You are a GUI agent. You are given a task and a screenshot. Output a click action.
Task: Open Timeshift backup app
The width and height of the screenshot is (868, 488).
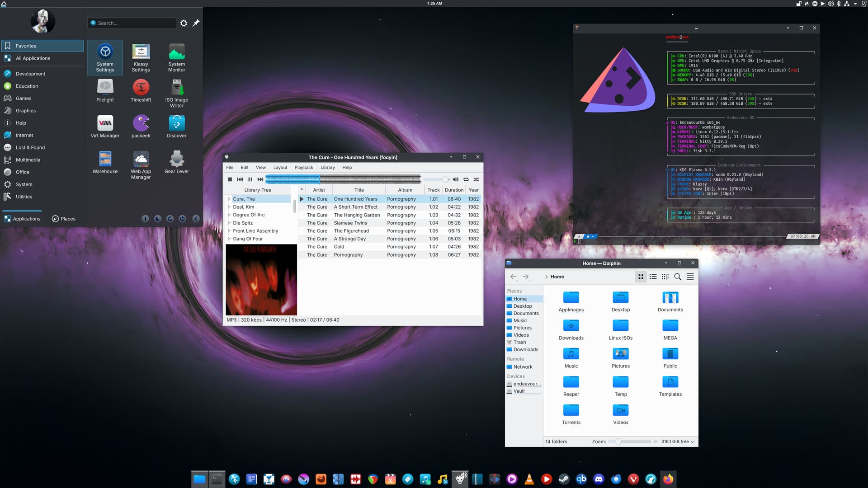(x=141, y=91)
